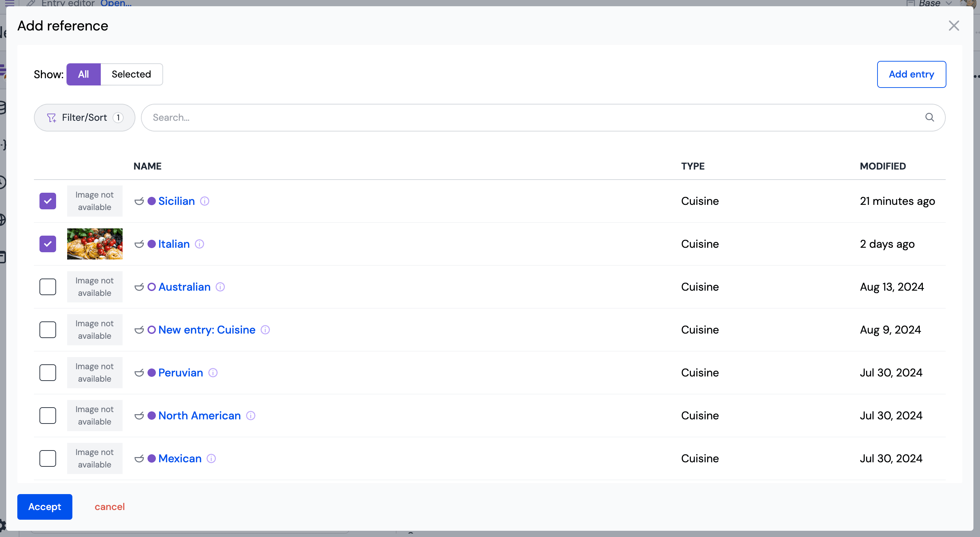Click info icon next to New entry: Cuisine
Screen dimensions: 980x537
pos(265,330)
